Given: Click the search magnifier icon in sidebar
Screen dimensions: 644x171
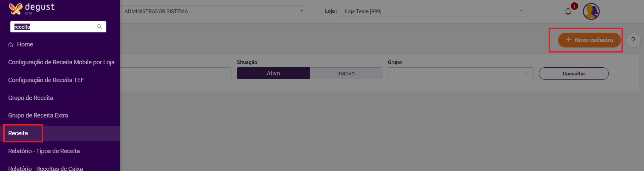Looking at the screenshot, I should 99,27.
